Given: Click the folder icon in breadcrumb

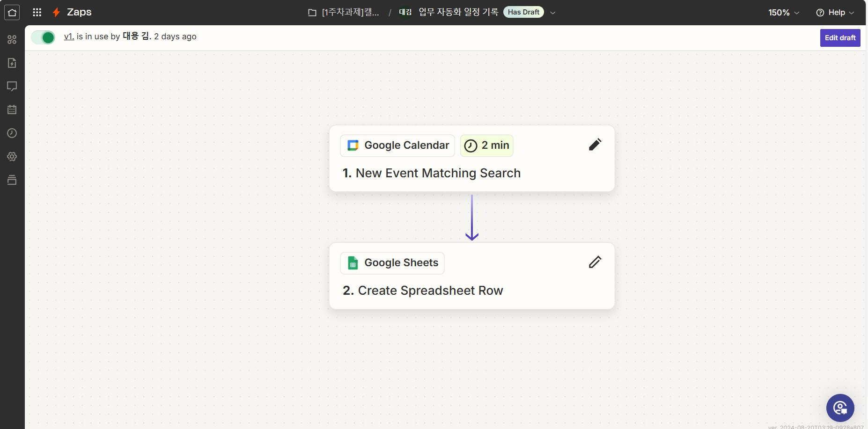Looking at the screenshot, I should tap(312, 13).
